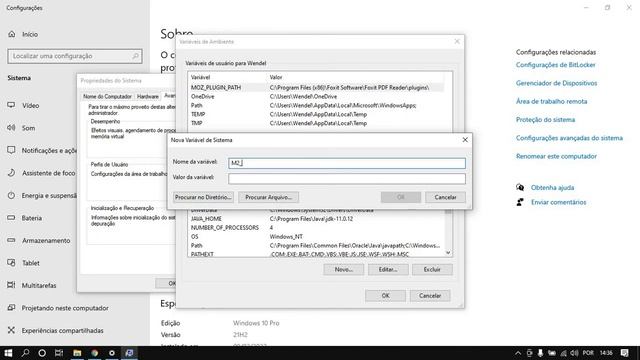The width and height of the screenshot is (640, 360).
Task: Click Cancelar in the Nova Variável dialog
Action: pyautogui.click(x=445, y=197)
